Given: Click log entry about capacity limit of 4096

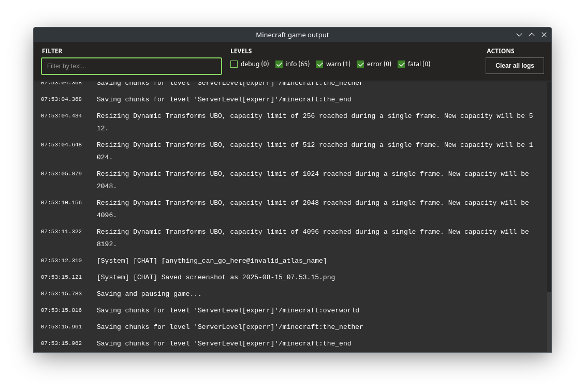Looking at the screenshot, I should click(x=313, y=232).
